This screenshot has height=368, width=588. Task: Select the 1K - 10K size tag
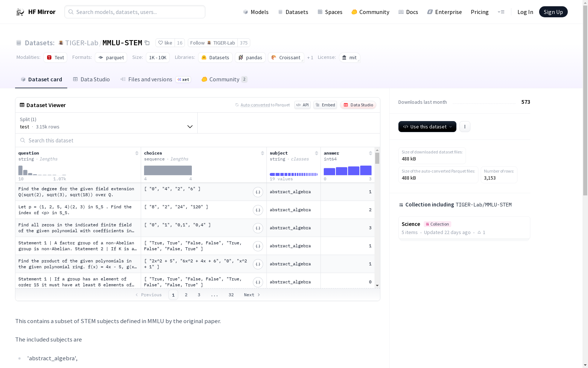point(158,57)
